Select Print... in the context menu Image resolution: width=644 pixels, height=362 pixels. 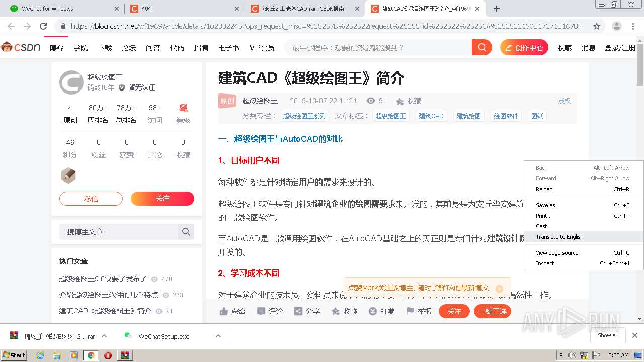point(583,216)
